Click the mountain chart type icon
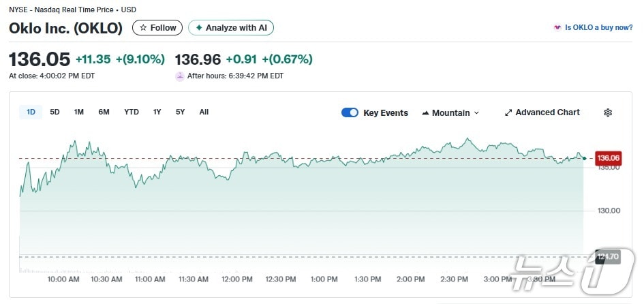This screenshot has width=644, height=304. (x=425, y=112)
